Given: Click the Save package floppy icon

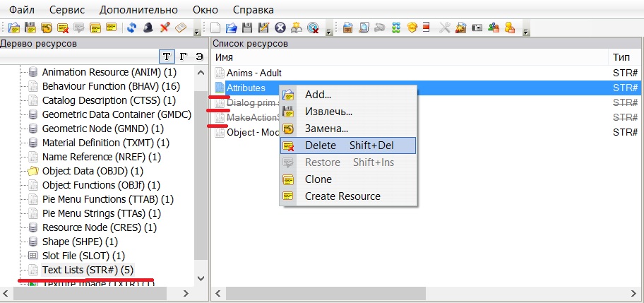Looking at the screenshot, I should click(x=247, y=28).
